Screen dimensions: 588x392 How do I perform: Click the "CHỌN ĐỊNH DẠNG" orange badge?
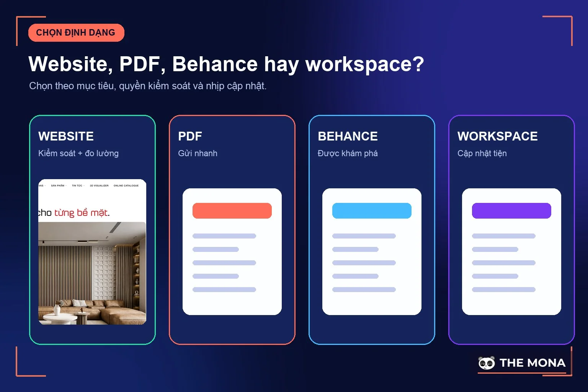(76, 33)
